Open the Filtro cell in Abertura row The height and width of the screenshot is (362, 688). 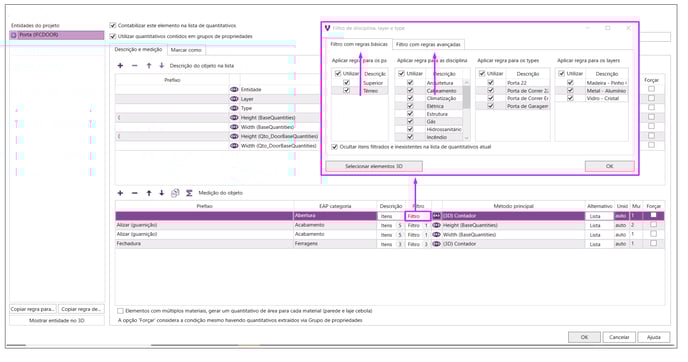coord(418,216)
